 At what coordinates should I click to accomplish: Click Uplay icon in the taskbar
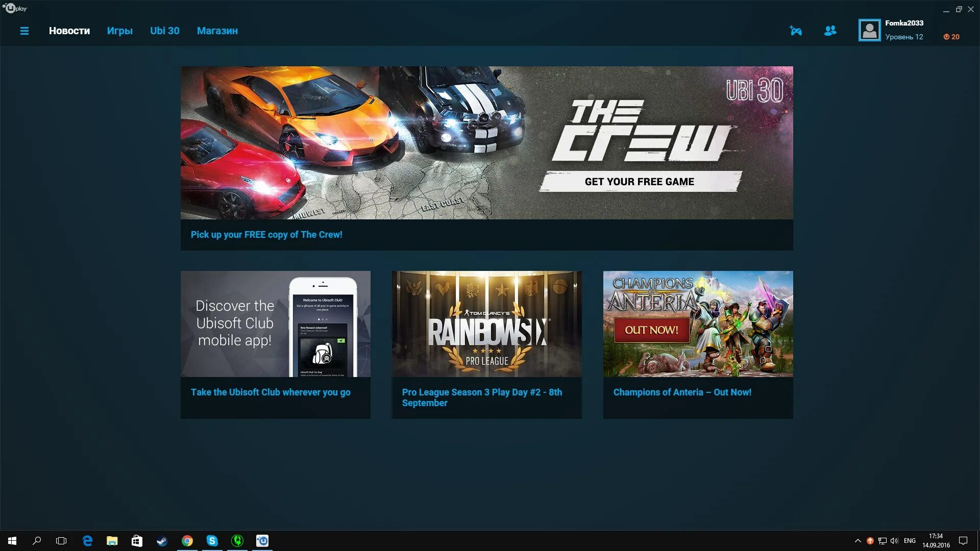[262, 541]
